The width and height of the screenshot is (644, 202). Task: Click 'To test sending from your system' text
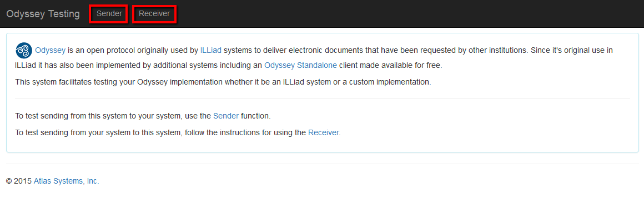pos(178,132)
